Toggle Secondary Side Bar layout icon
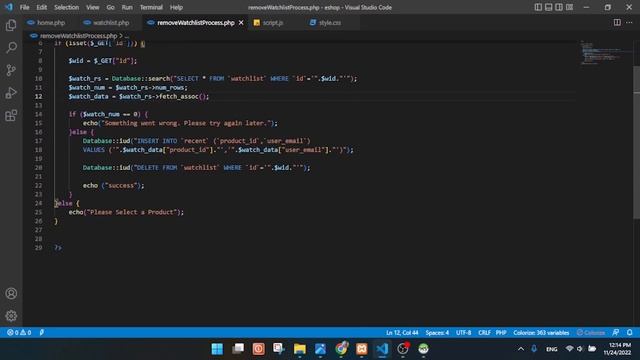Image resolution: width=640 pixels, height=360 pixels. click(559, 7)
